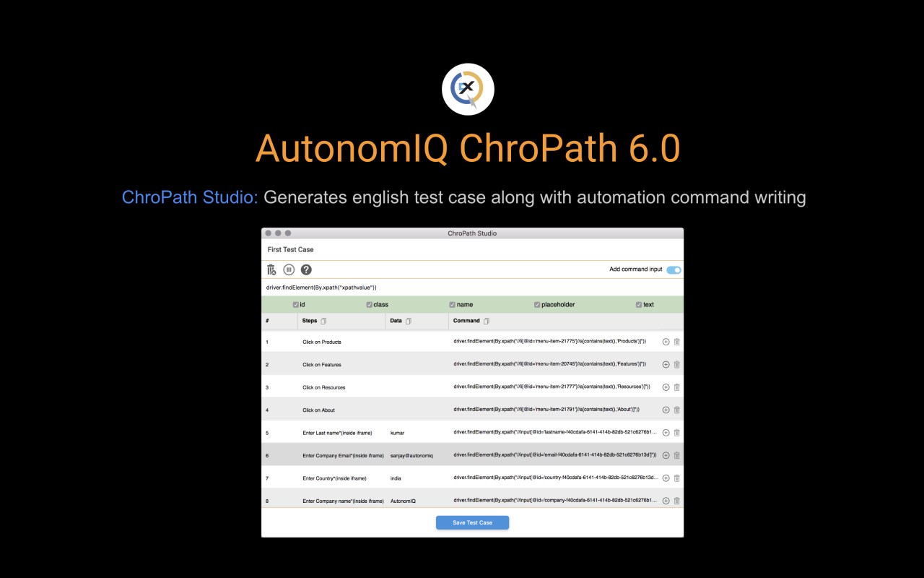This screenshot has height=578, width=924.
Task: Delete the Enter Company Email row
Action: (677, 455)
